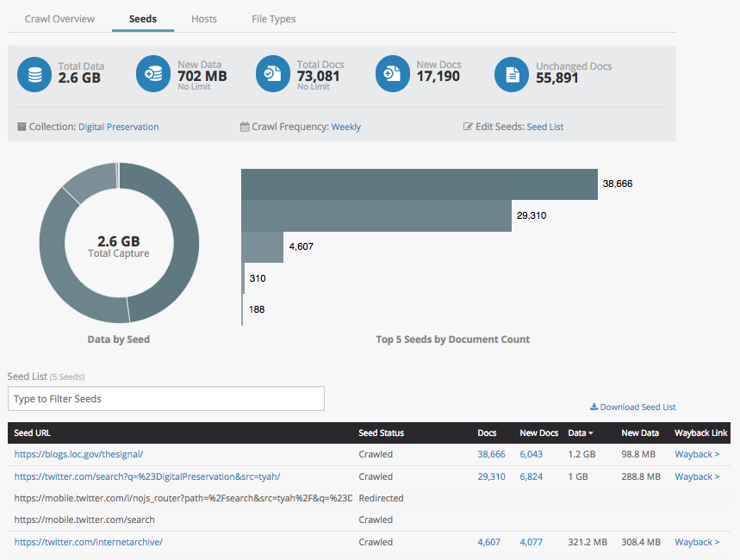Viewport: 740px width, 560px height.
Task: Open the Seed List edit link
Action: click(544, 127)
